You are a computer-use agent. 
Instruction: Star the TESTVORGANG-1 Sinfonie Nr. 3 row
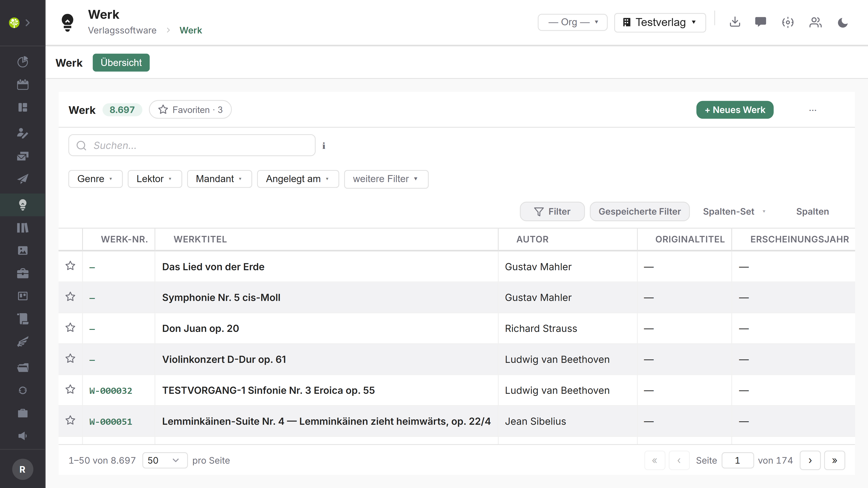pyautogui.click(x=70, y=389)
